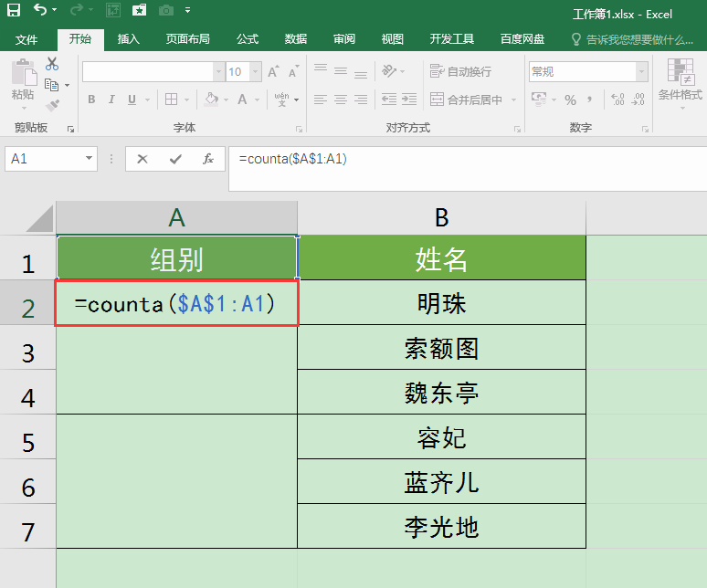Viewport: 707px width, 588px height.
Task: Open the Customize Quick Access Toolbar dropdown
Action: (187, 10)
